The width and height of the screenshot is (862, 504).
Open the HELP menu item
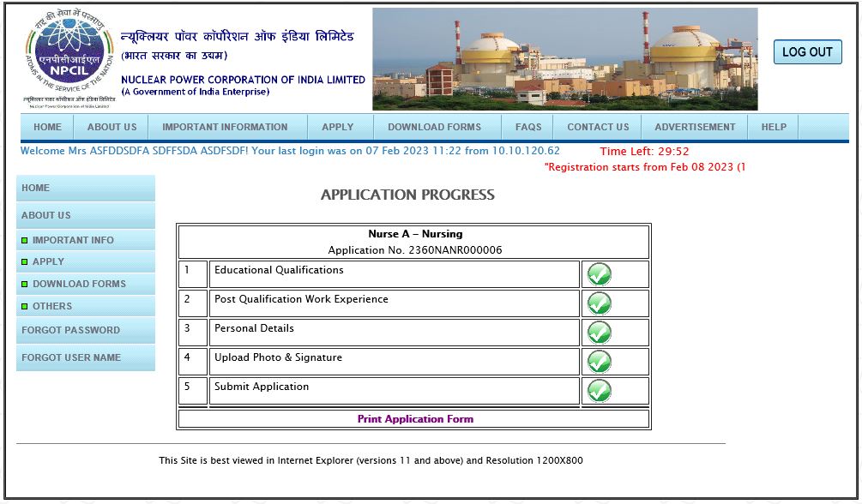tap(774, 127)
